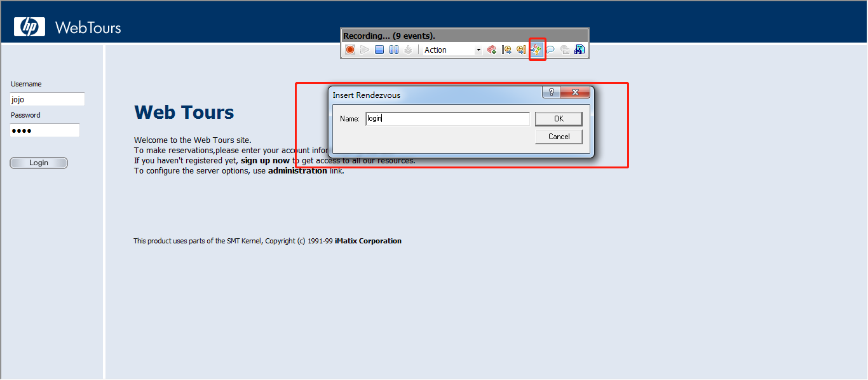
Task: Click the Login button
Action: pos(39,163)
